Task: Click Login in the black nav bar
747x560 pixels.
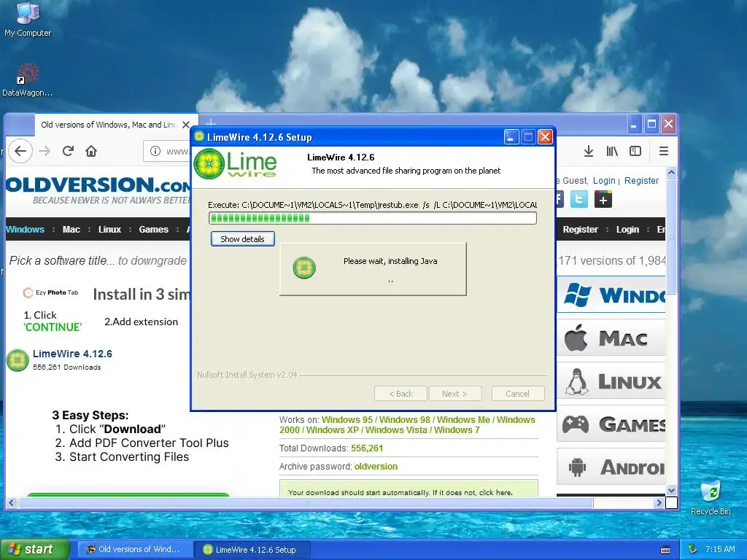Action: (627, 229)
